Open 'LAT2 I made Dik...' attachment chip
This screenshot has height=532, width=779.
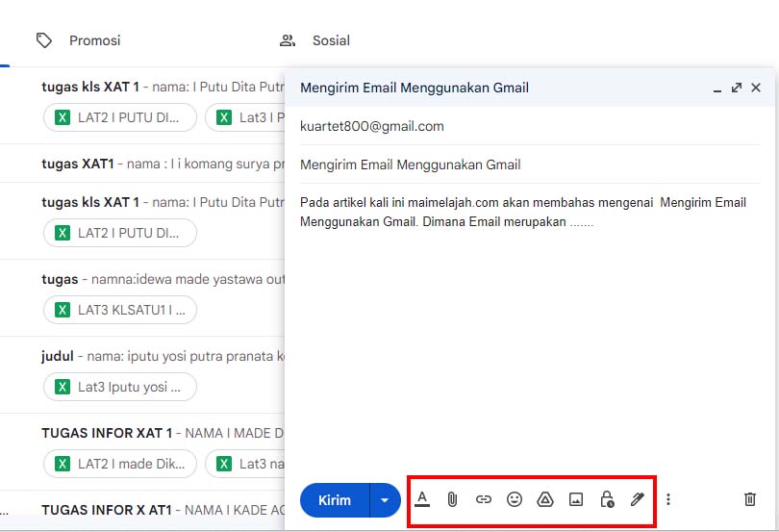(x=120, y=464)
